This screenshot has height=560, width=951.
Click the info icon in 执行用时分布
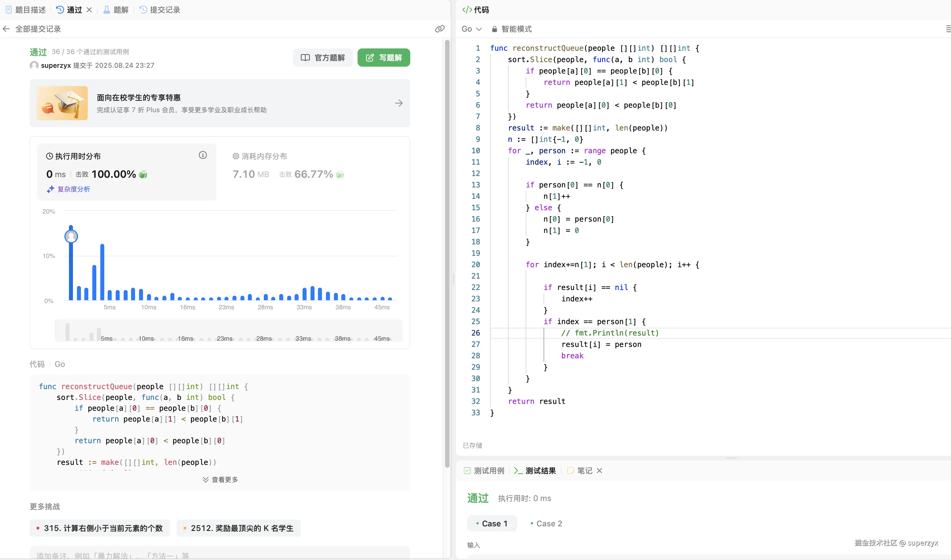coord(203,155)
